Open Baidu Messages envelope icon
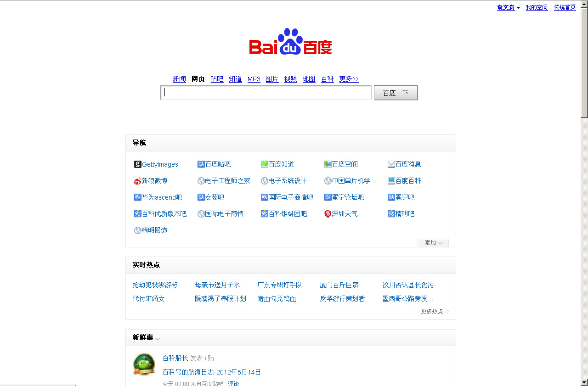Screen dimensions: 588x386 tap(391, 164)
